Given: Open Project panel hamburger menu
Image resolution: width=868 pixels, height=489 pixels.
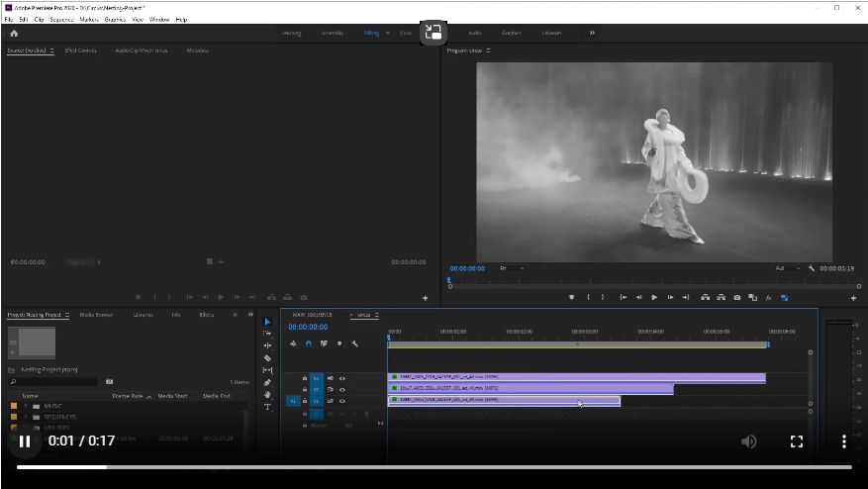Looking at the screenshot, I should point(67,315).
